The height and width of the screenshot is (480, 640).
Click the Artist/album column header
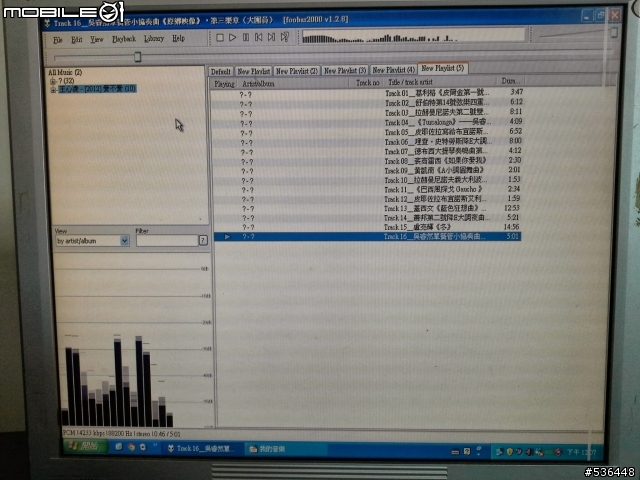coord(293,84)
